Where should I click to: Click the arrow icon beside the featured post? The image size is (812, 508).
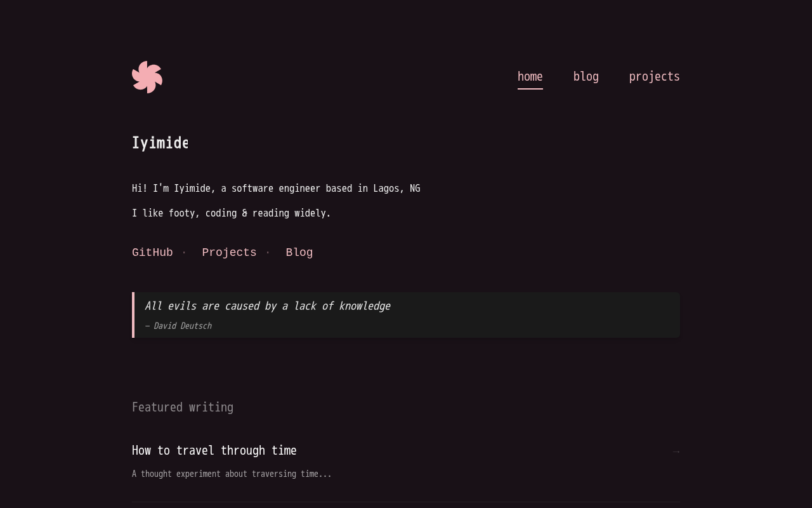[x=676, y=451]
